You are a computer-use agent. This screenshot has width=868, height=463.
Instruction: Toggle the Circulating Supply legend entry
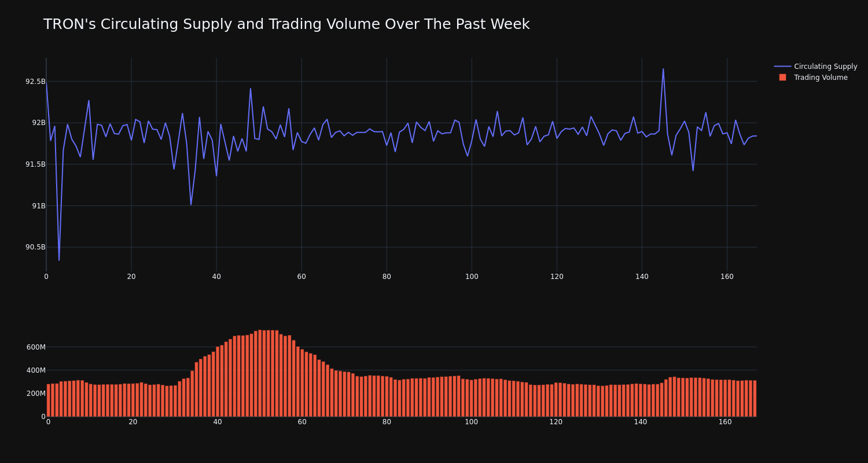(815, 67)
